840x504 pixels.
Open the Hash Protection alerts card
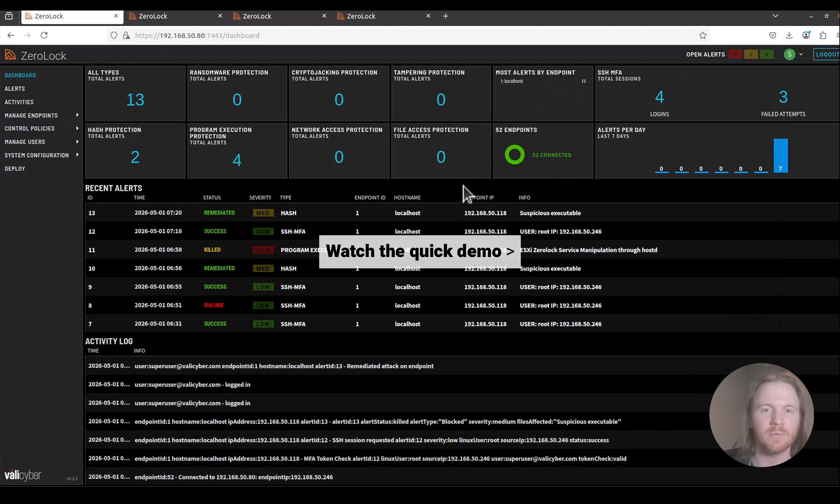tap(135, 151)
